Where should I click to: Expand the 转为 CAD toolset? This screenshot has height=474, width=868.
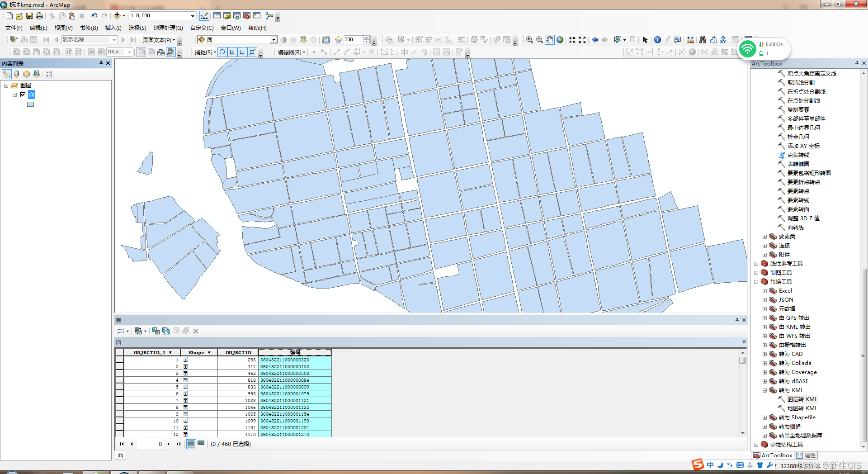pos(764,354)
